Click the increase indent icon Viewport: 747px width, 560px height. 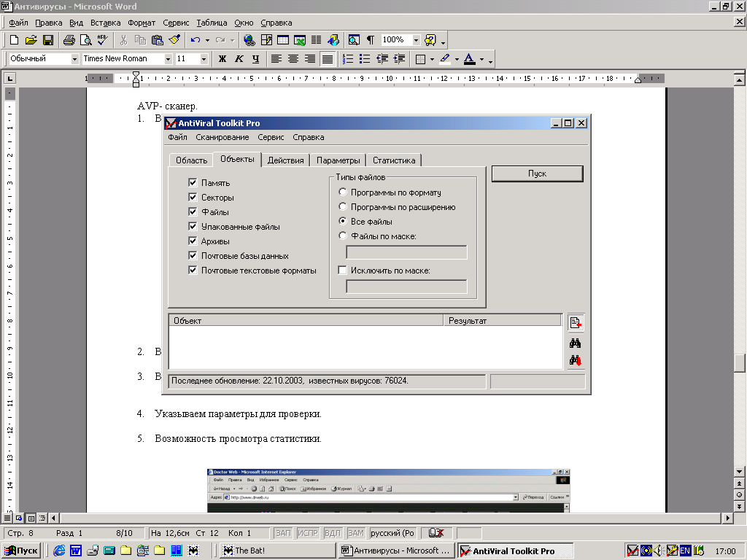399,58
